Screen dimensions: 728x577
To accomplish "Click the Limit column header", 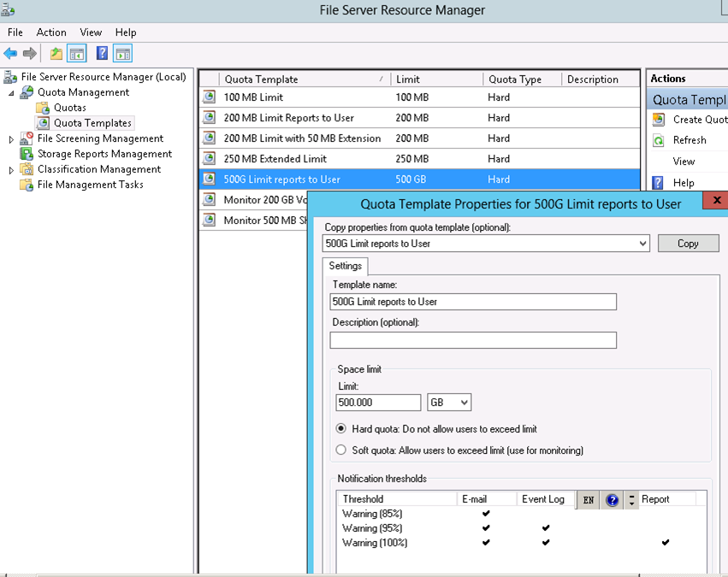I will [436, 79].
